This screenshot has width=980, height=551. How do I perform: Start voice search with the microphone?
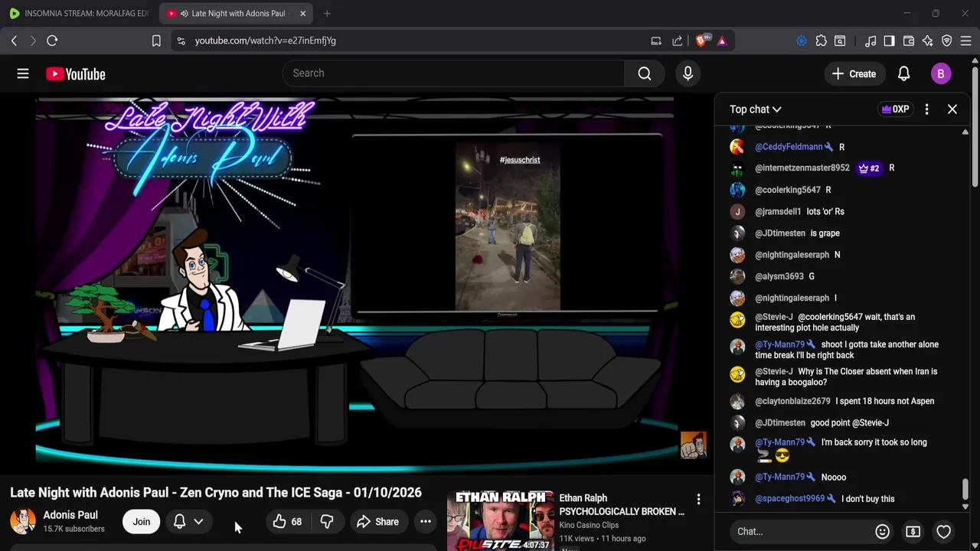pos(688,73)
